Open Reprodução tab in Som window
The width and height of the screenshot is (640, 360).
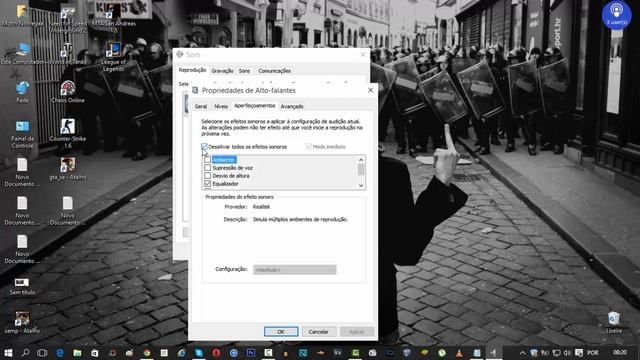tap(192, 70)
